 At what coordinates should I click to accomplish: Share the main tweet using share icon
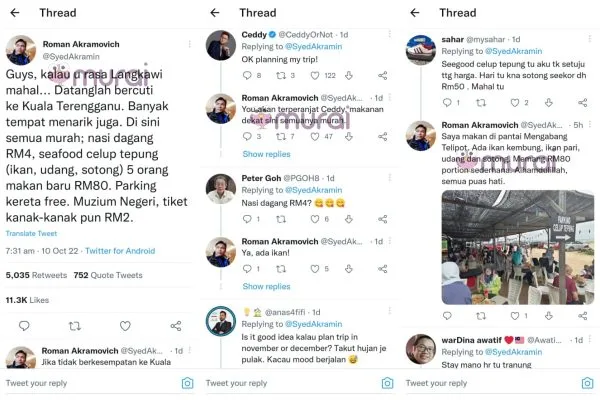click(x=176, y=326)
